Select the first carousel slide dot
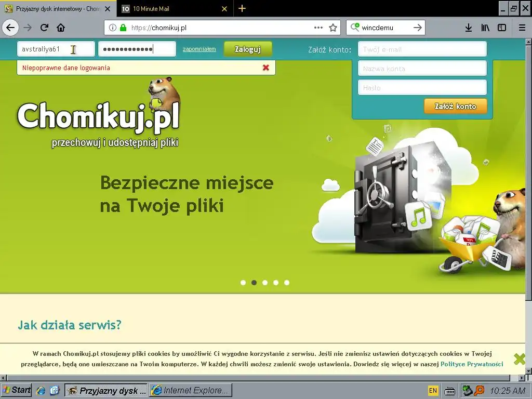This screenshot has width=532, height=399. pyautogui.click(x=243, y=283)
